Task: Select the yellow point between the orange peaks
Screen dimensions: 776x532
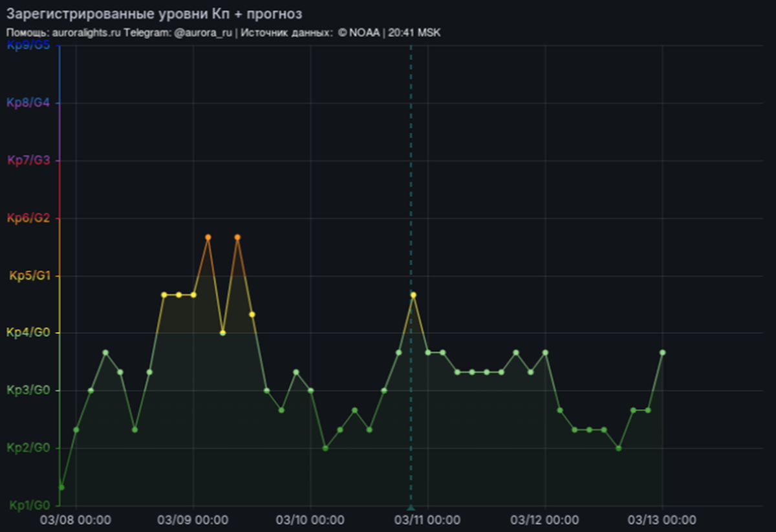Action: pyautogui.click(x=222, y=333)
